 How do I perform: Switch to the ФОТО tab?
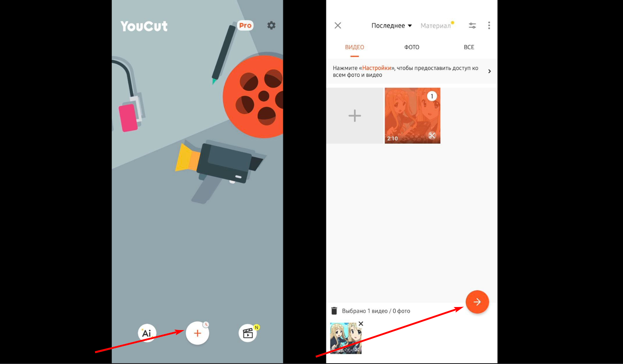click(x=411, y=47)
